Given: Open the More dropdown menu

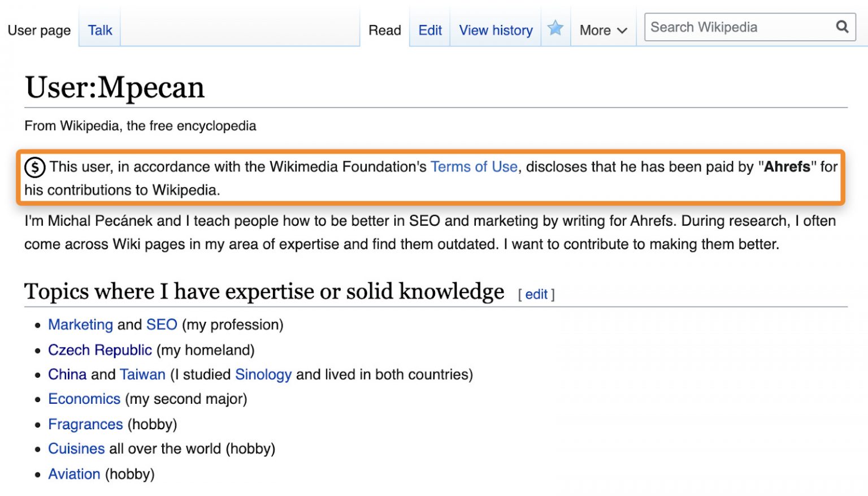Looking at the screenshot, I should (x=596, y=31).
